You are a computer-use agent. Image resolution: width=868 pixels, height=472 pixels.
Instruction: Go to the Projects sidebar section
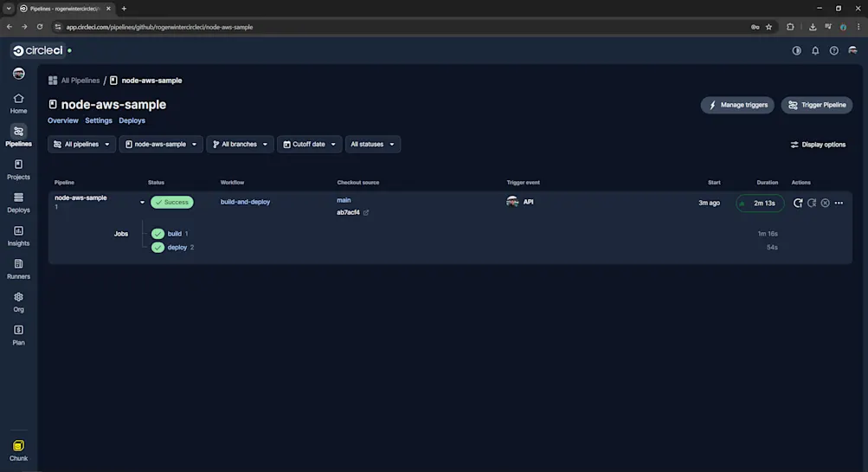[18, 170]
